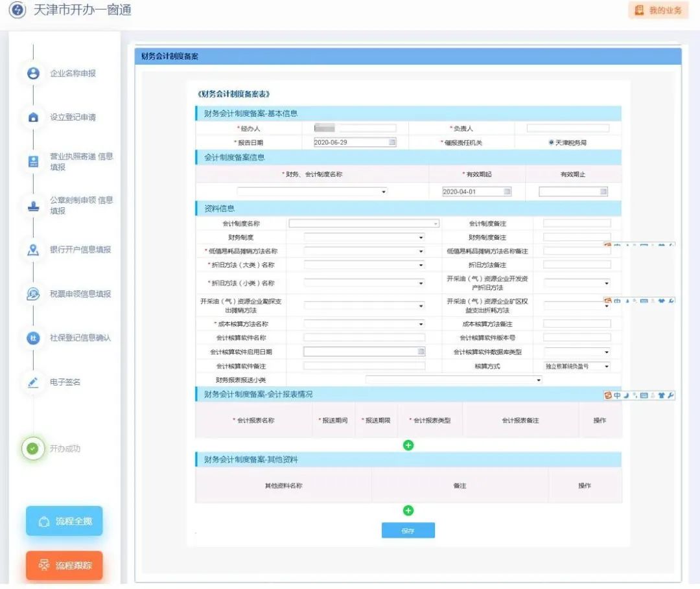Open the 核算方式 dropdown showing 独立核算
The image size is (700, 589).
(577, 366)
